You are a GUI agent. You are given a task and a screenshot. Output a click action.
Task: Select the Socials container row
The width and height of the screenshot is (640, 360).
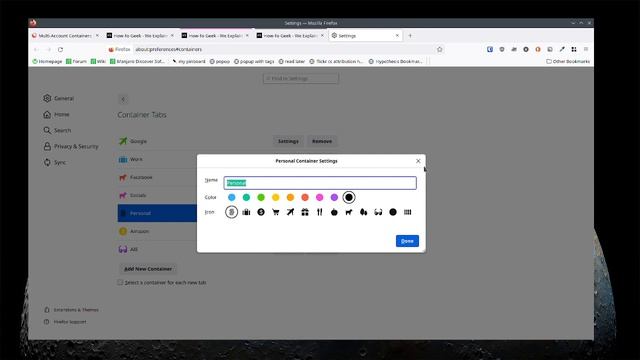click(x=157, y=195)
